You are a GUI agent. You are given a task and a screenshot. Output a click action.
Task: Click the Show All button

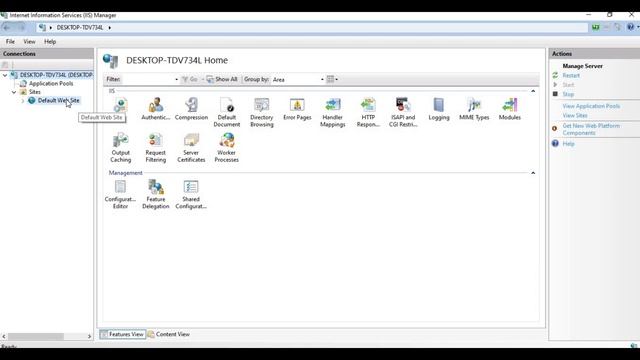[x=222, y=79]
